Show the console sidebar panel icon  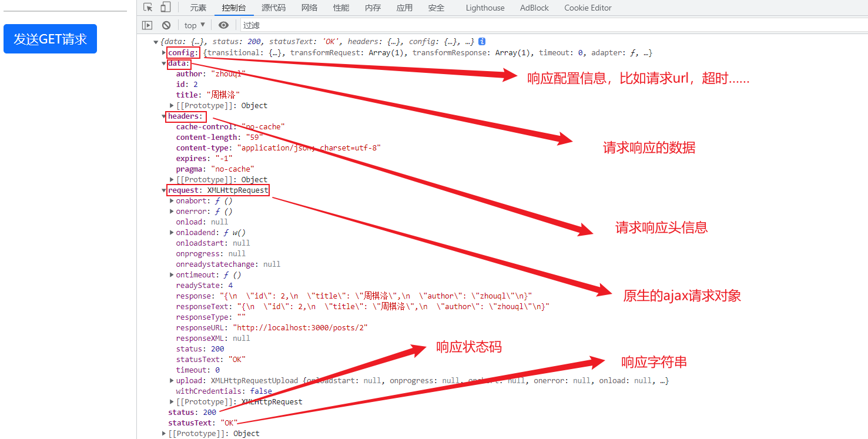(x=148, y=25)
